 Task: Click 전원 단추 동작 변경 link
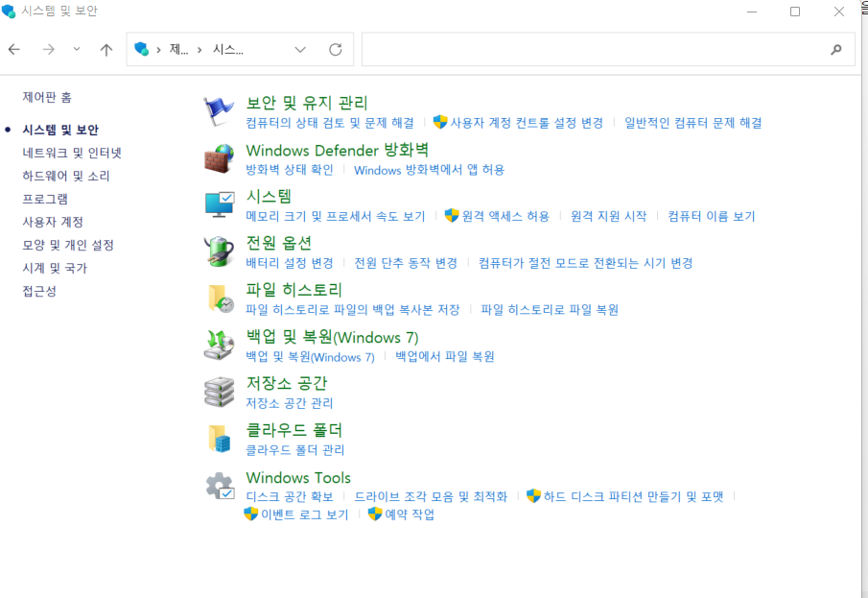pyautogui.click(x=406, y=263)
